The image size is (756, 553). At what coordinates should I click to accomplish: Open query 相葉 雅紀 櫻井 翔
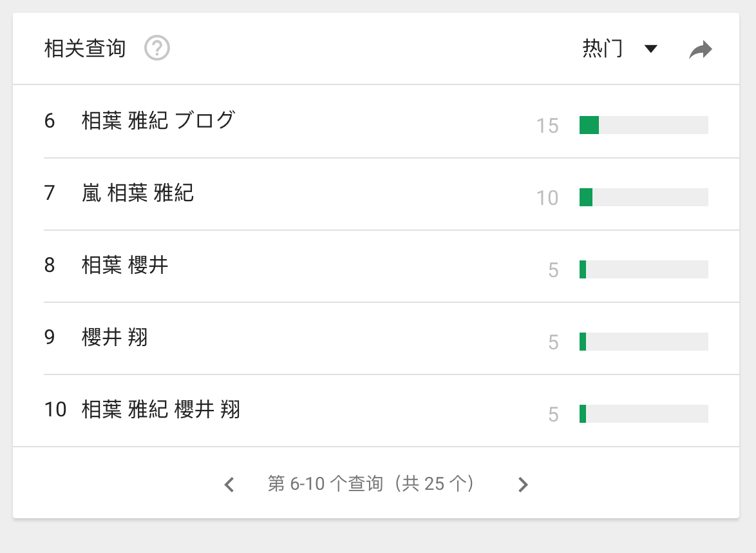point(161,409)
